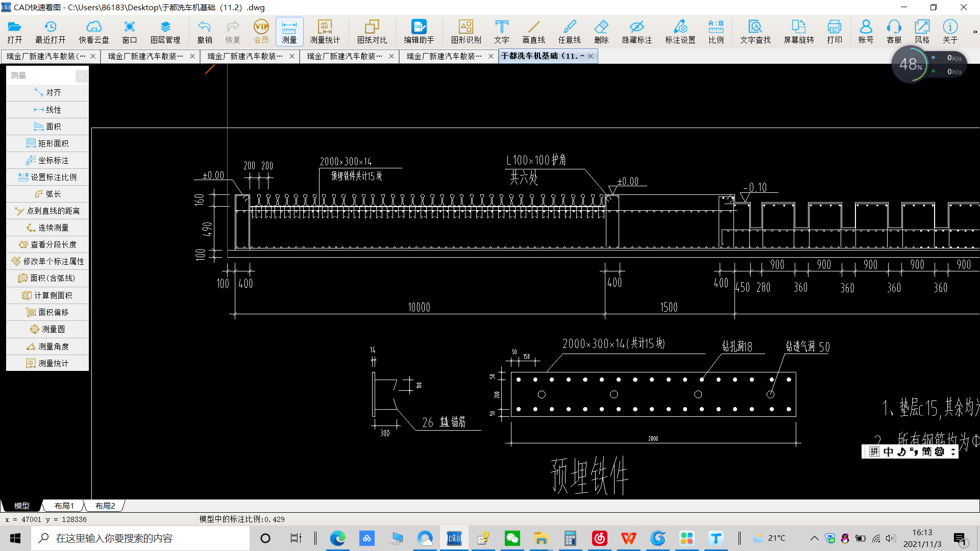Select the 画直线 draw line tool
Screen dimensions: 980x551
[533, 32]
